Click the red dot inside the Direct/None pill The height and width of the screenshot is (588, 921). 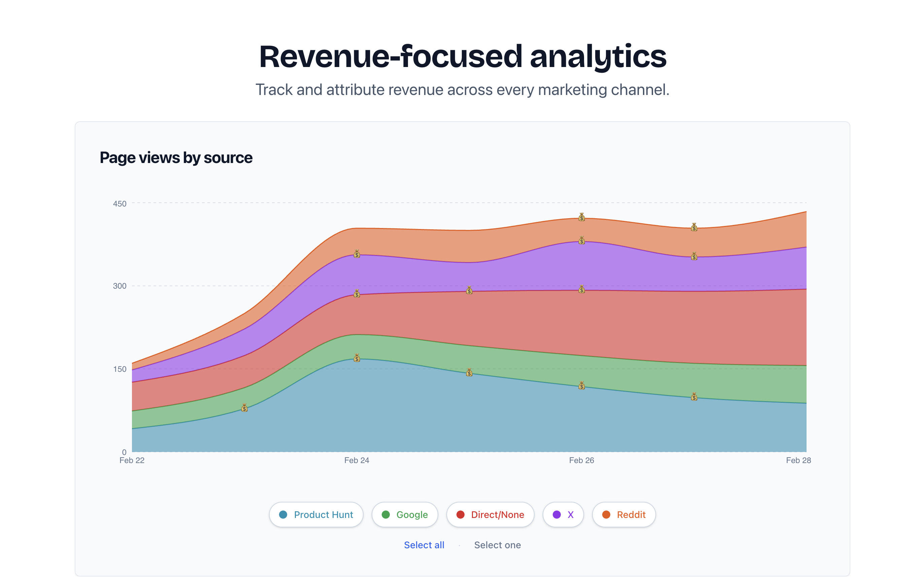[460, 515]
